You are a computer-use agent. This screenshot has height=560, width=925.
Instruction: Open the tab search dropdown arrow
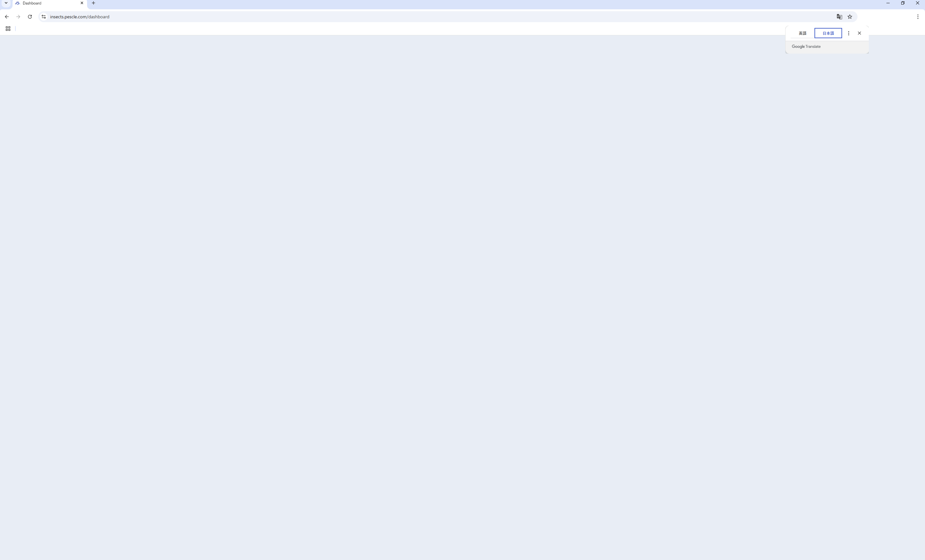[x=6, y=3]
